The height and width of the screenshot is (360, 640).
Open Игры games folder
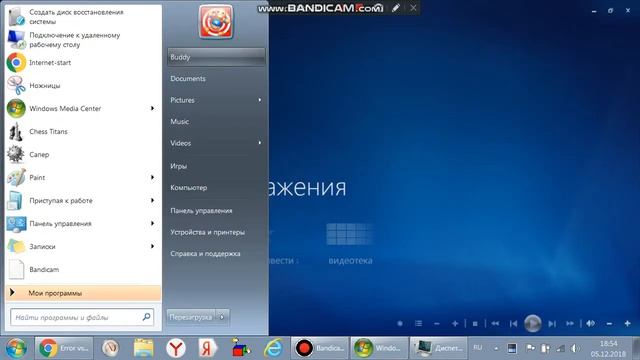click(216, 166)
